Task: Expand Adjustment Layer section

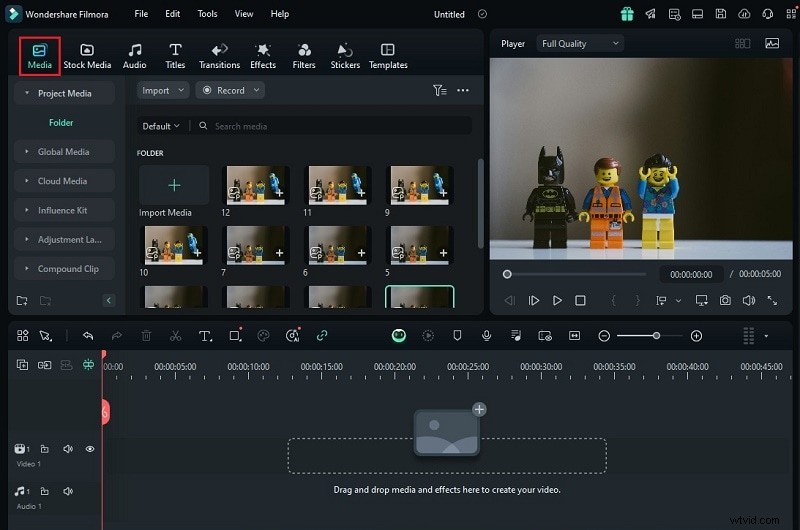Action: tap(64, 239)
